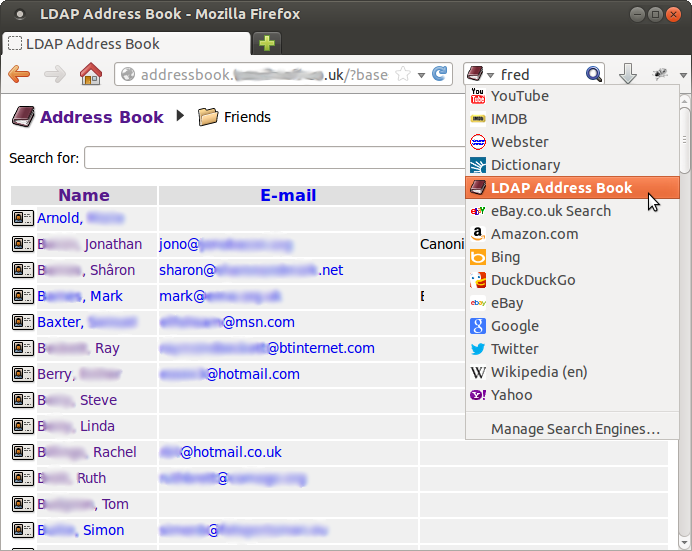Select the IMDB search engine
The image size is (692, 551).
click(x=572, y=119)
